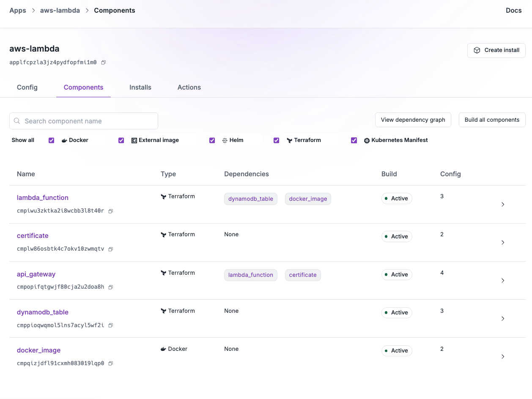Open api_gateway row chevron
The image size is (532, 399).
point(503,280)
